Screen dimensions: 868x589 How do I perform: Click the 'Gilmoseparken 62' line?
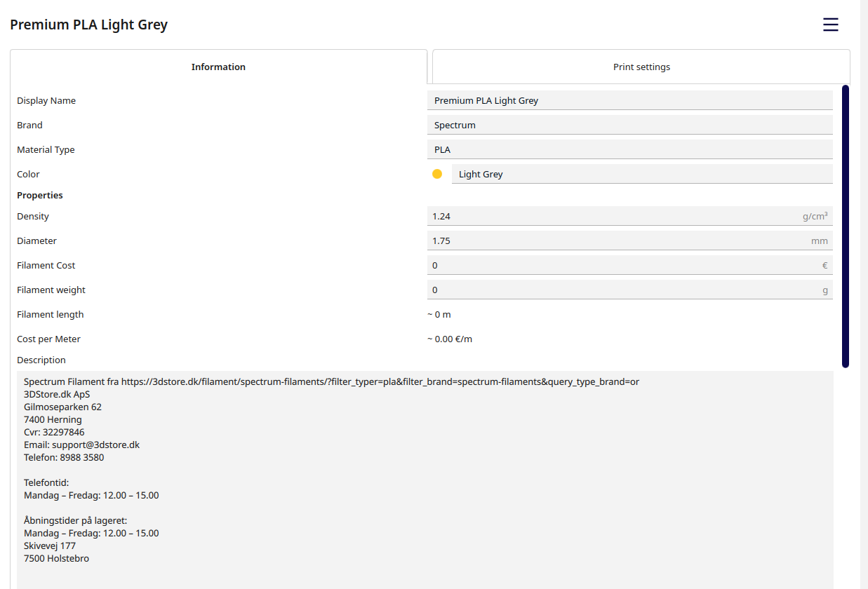coord(62,407)
